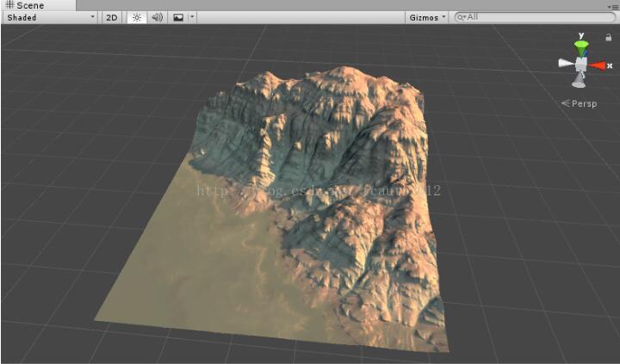This screenshot has height=364, width=620.
Task: Expand the Gizmos dropdown menu
Action: coord(427,17)
